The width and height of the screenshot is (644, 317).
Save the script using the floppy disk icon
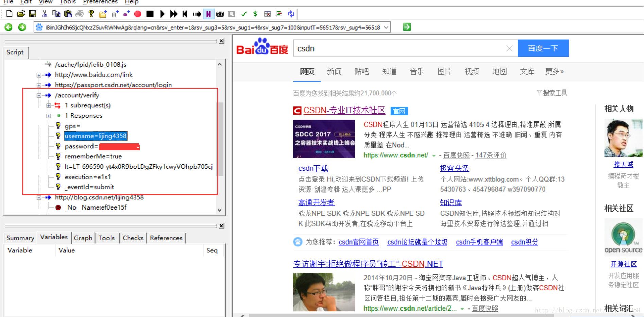tap(33, 14)
